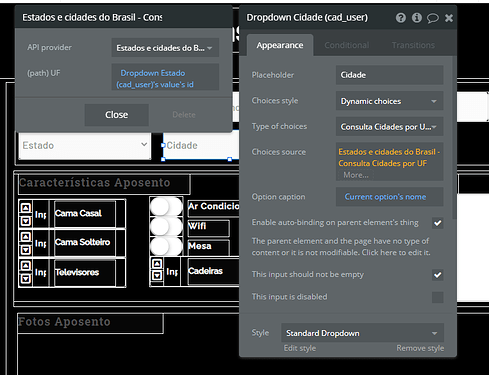
Task: Open the help question mark icon
Action: coord(401,18)
